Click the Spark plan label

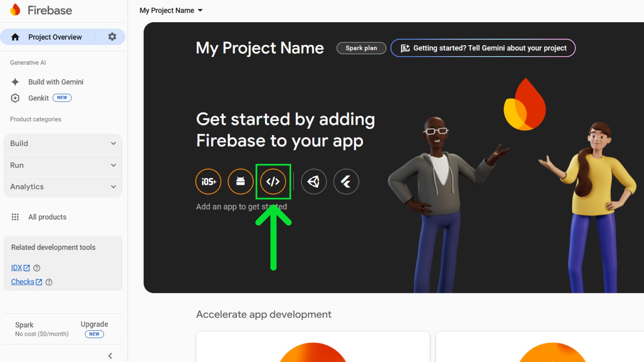[x=361, y=48]
